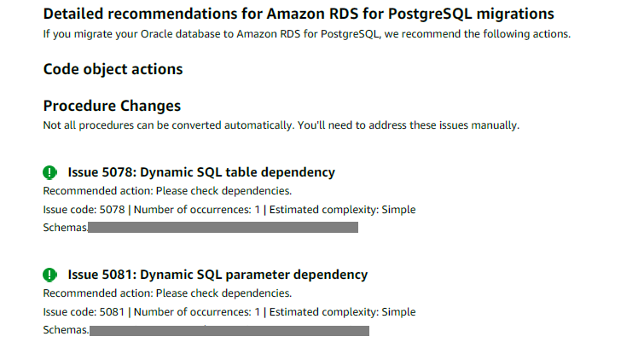The height and width of the screenshot is (342, 644).
Task: Click the Schemas label under Issue 5081
Action: pos(66,330)
